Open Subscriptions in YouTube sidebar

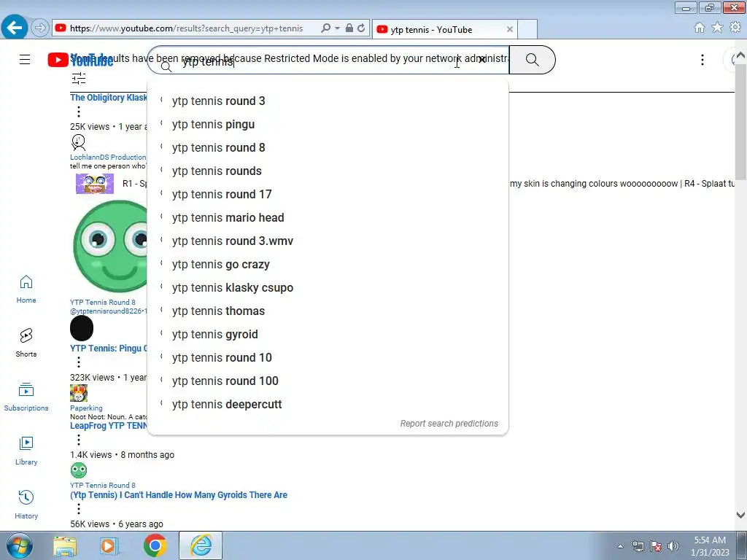pyautogui.click(x=26, y=397)
